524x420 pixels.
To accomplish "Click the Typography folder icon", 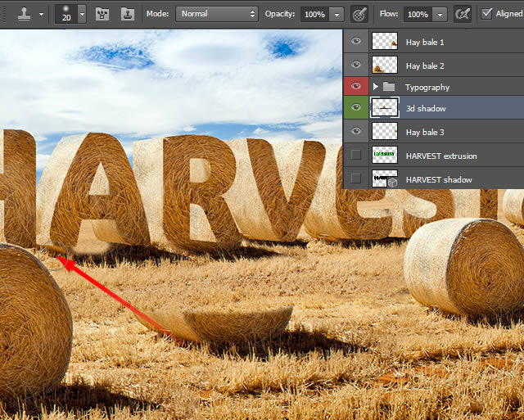I will tap(389, 87).
